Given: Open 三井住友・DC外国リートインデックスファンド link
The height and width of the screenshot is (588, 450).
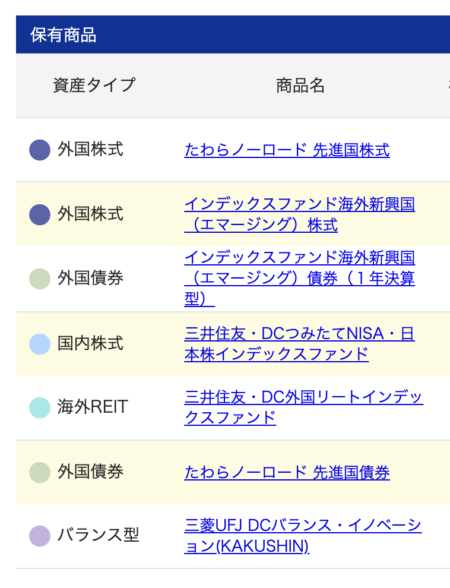Looking at the screenshot, I should [x=304, y=408].
